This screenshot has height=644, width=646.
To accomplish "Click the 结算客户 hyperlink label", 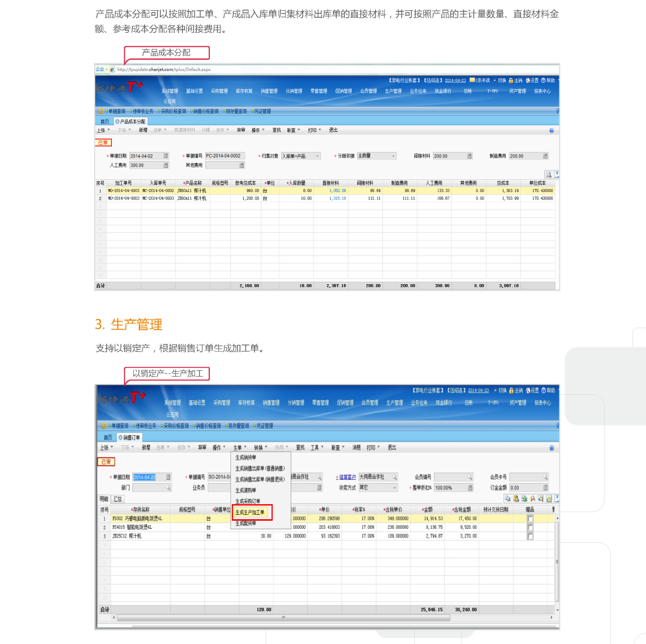I will 347,477.
